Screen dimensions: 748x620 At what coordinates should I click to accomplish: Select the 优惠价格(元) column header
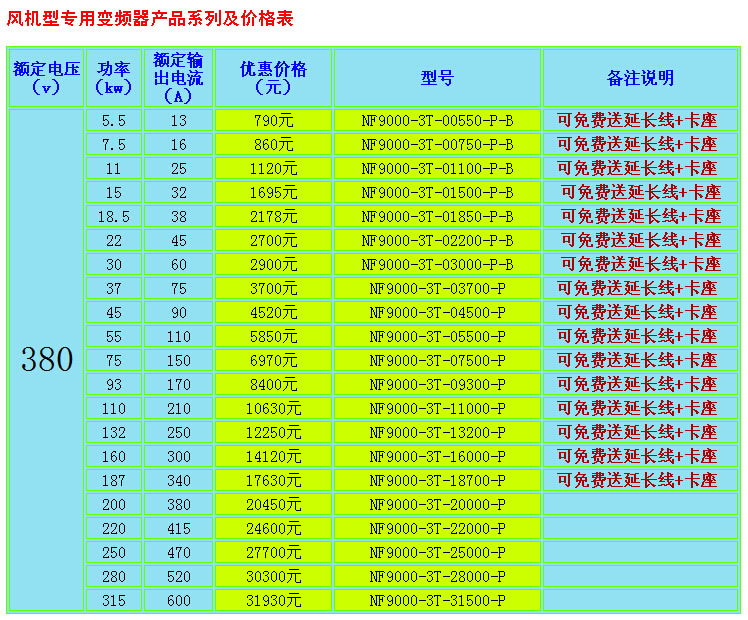point(273,78)
